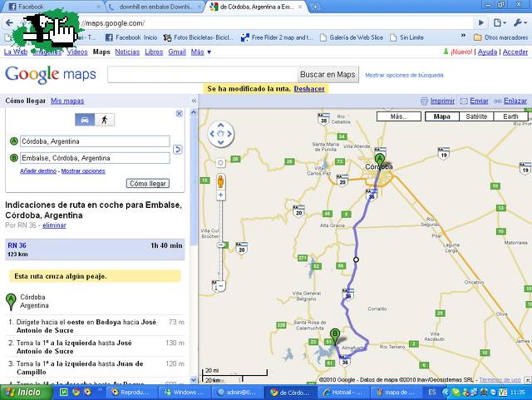Switch map to Satélite view
532x400 pixels.
[x=476, y=116]
